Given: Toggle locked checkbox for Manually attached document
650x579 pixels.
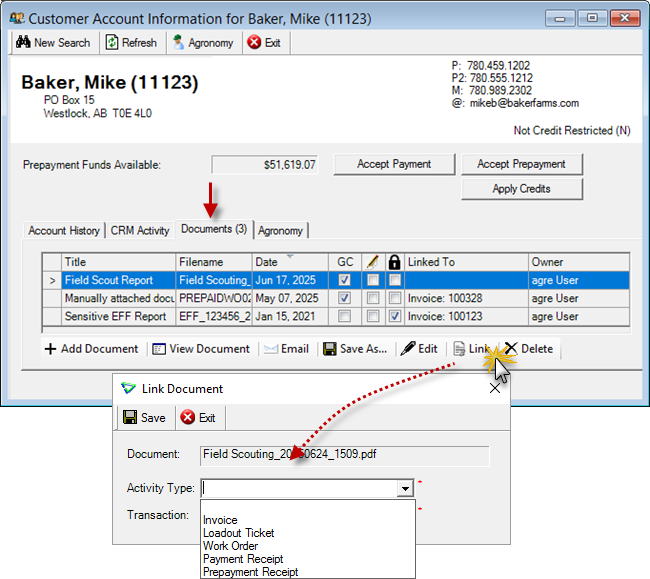Looking at the screenshot, I should click(x=395, y=298).
